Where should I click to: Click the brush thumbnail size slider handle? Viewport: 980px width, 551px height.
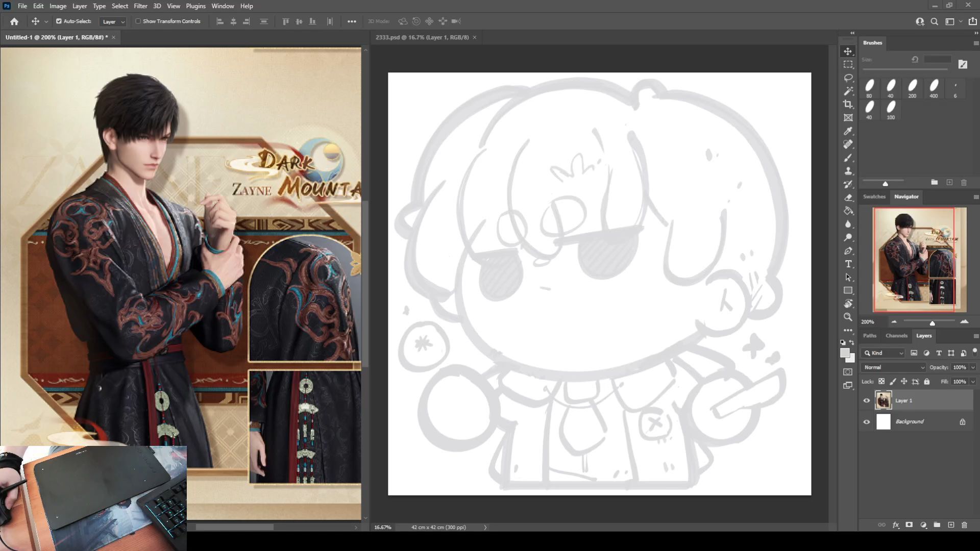point(885,183)
